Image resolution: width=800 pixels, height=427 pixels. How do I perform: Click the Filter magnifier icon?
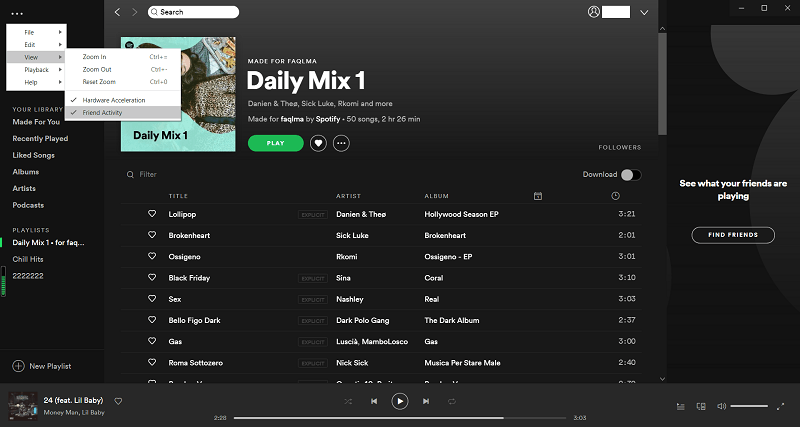tap(130, 174)
